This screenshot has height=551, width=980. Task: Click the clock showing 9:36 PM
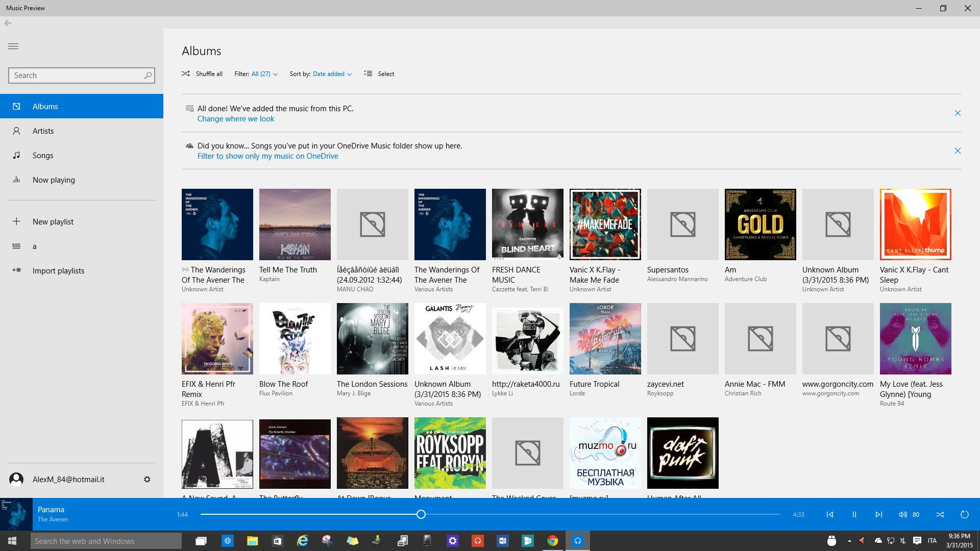(959, 536)
